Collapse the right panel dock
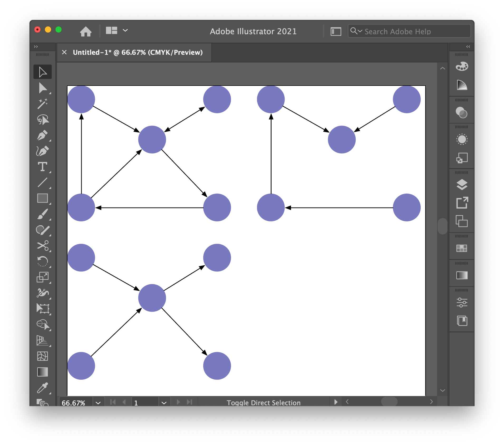 click(x=468, y=47)
